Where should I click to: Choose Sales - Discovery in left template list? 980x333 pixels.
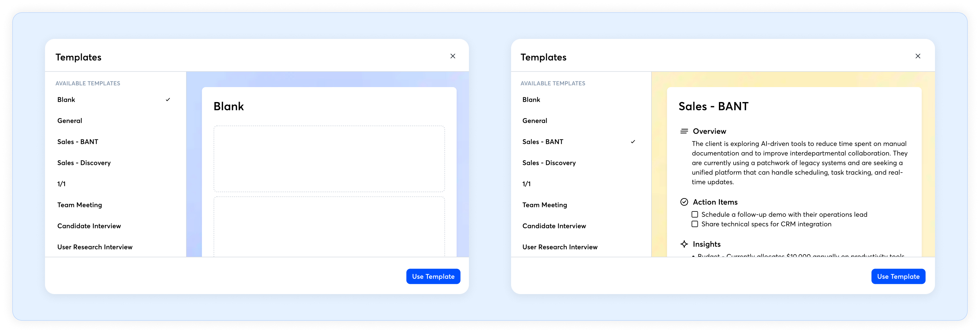(x=84, y=163)
